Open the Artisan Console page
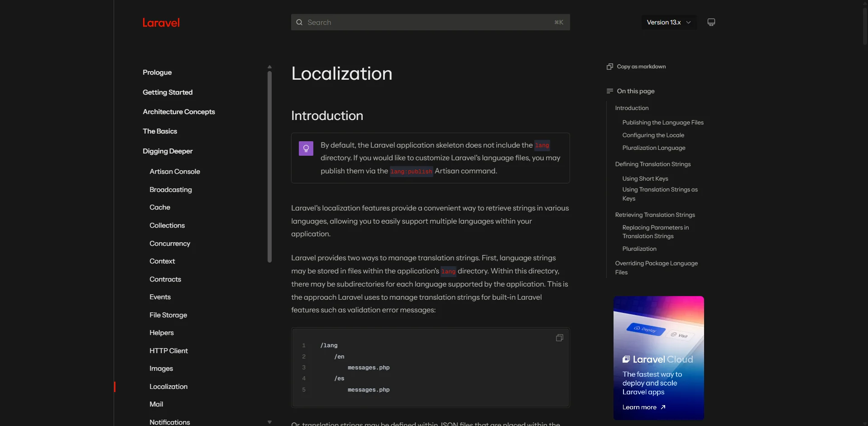Viewport: 868px width, 426px height. [175, 172]
